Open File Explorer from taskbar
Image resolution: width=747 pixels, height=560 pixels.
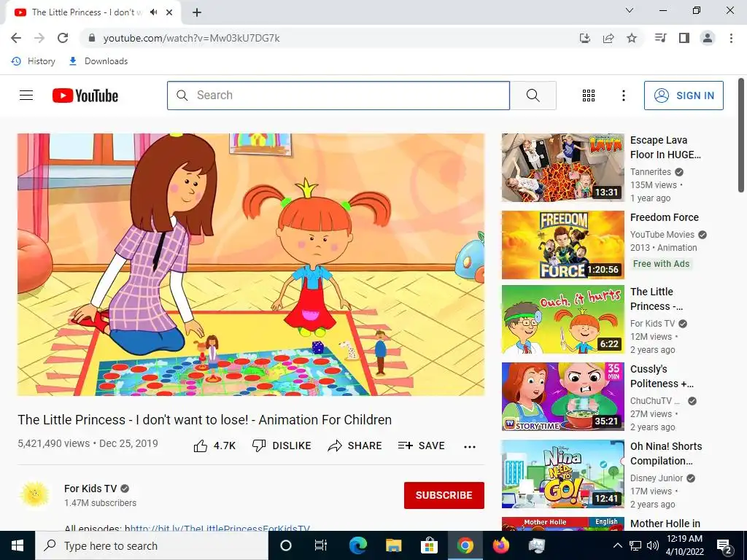point(393,545)
